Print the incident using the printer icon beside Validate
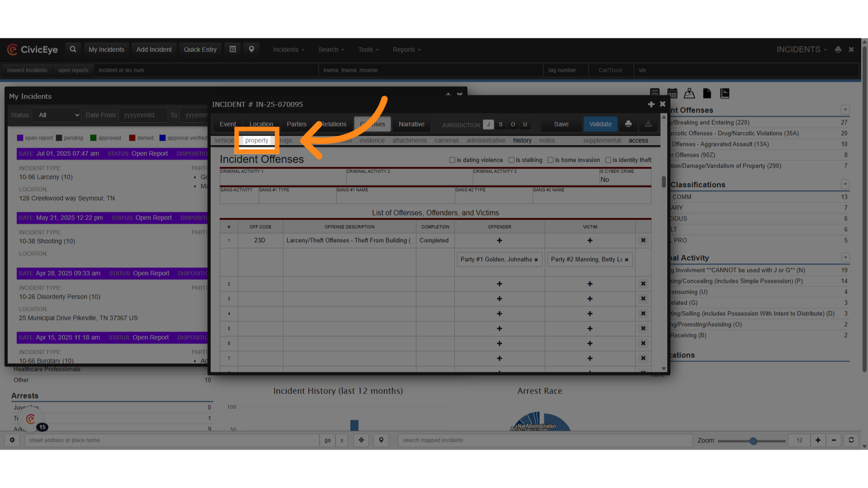This screenshot has height=488, width=868. click(628, 124)
